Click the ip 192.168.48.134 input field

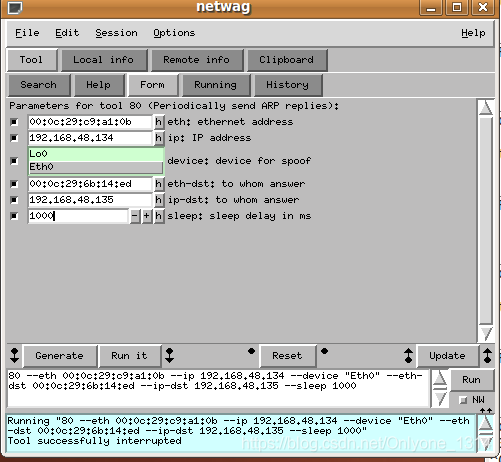coord(90,138)
